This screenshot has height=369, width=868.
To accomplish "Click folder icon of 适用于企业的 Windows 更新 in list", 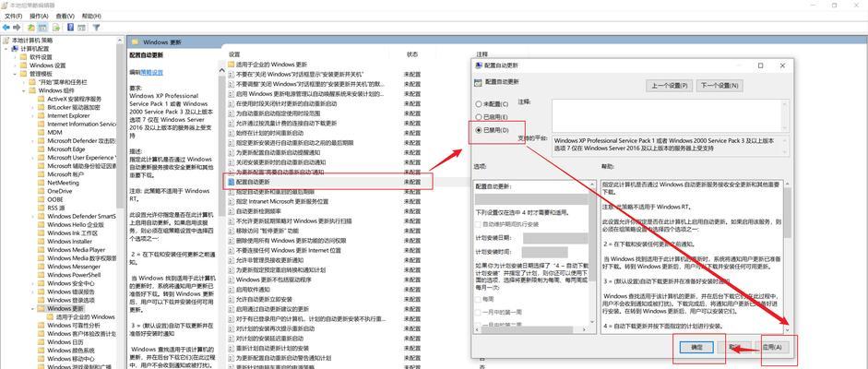I will 232,65.
